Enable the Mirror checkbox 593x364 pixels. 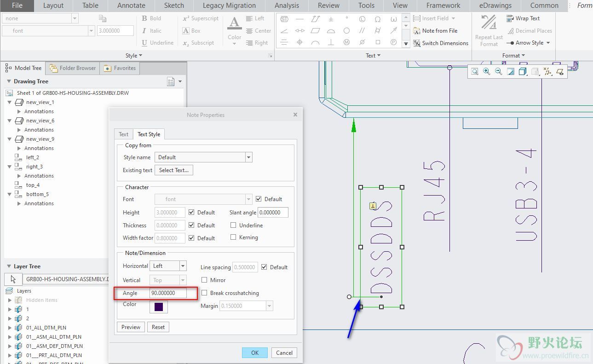pos(205,280)
